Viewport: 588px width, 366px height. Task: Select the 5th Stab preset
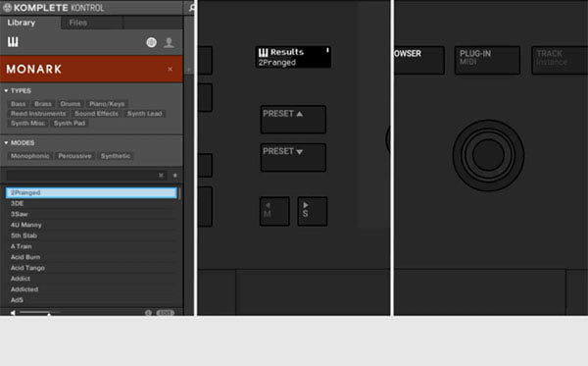click(91, 235)
